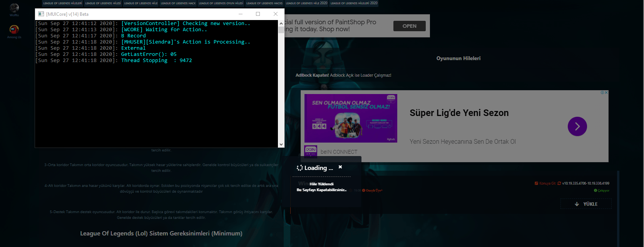Click the YÜKLE download button
Screen dimensions: 644x247
pyautogui.click(x=586, y=204)
